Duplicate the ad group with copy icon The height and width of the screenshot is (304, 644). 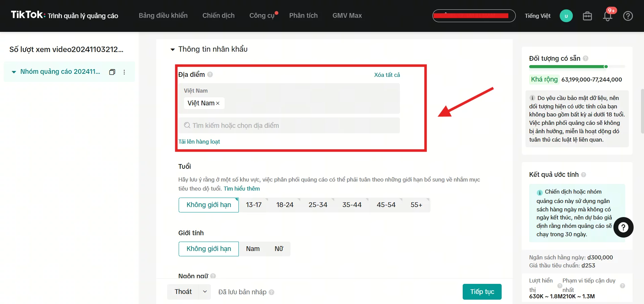click(112, 72)
